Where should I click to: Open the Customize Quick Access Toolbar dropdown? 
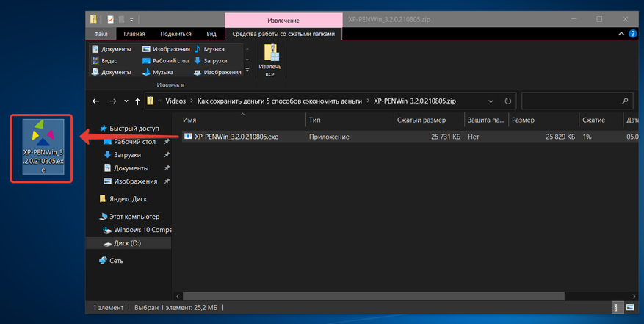pyautogui.click(x=131, y=20)
